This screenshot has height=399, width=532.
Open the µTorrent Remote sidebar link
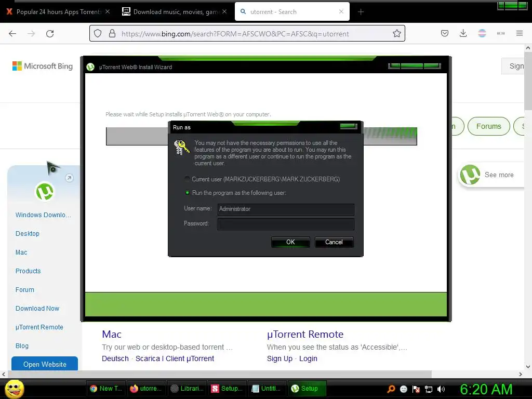(x=39, y=327)
